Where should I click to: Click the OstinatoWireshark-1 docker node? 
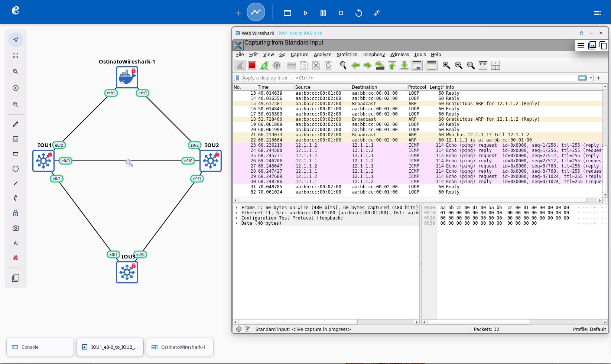click(x=127, y=77)
